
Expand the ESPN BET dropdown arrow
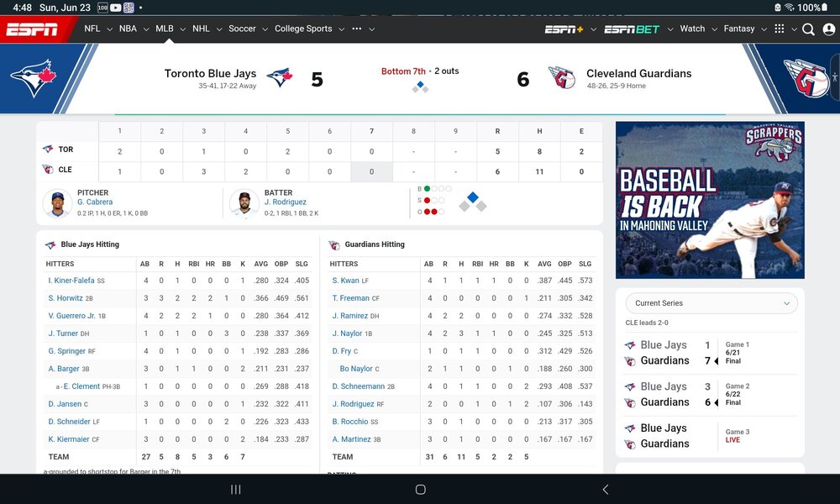coord(670,29)
